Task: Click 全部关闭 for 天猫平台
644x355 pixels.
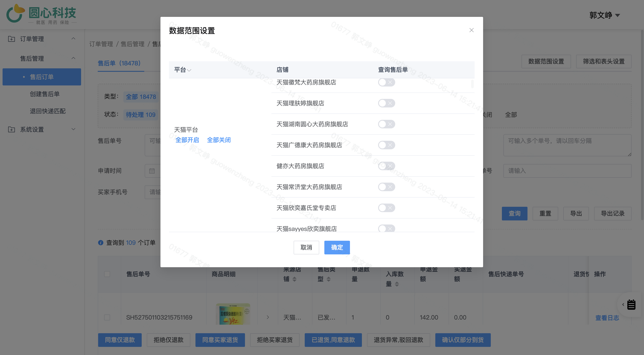Action: click(x=219, y=140)
